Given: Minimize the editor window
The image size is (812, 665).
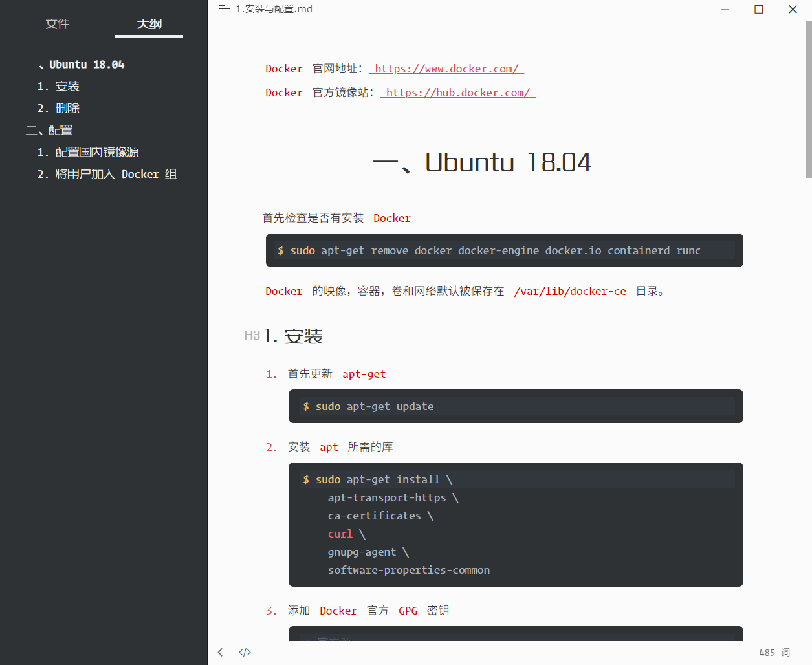Looking at the screenshot, I should point(725,9).
